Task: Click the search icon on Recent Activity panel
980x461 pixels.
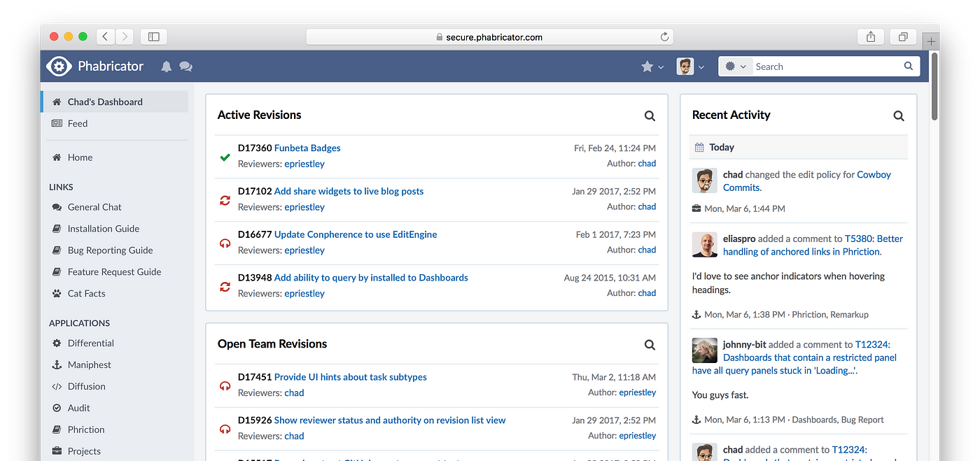Action: (x=899, y=115)
